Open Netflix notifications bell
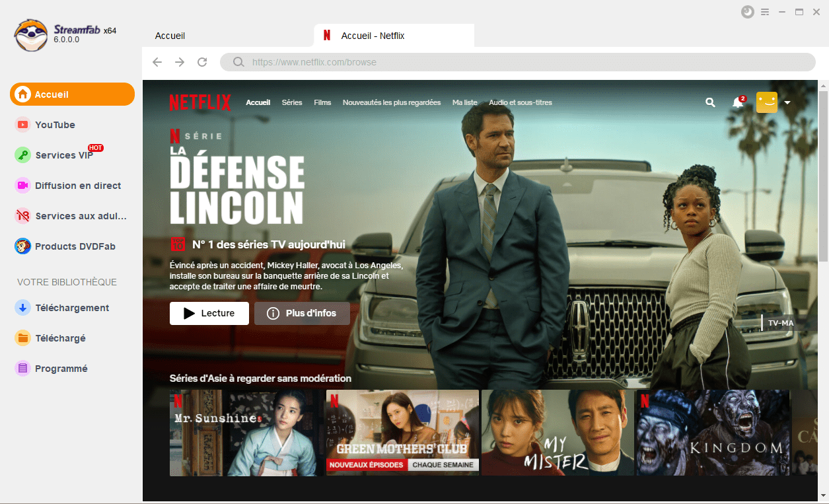Image resolution: width=829 pixels, height=504 pixels. pos(738,102)
